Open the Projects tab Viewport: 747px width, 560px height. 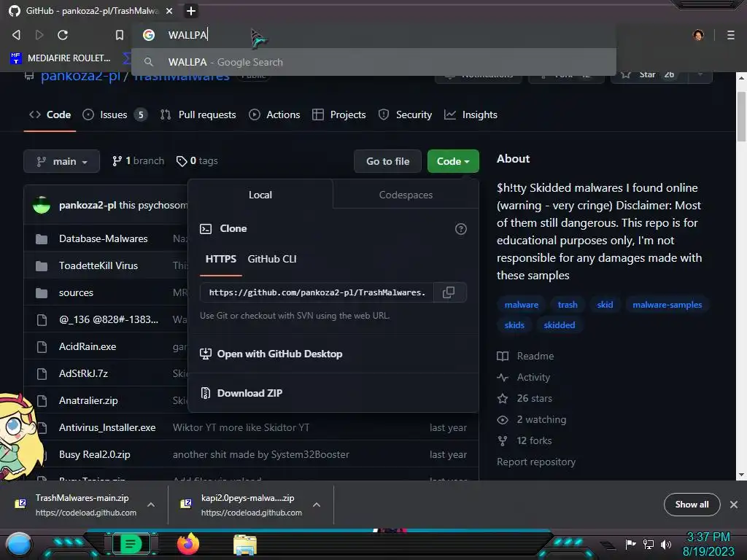[x=339, y=114]
